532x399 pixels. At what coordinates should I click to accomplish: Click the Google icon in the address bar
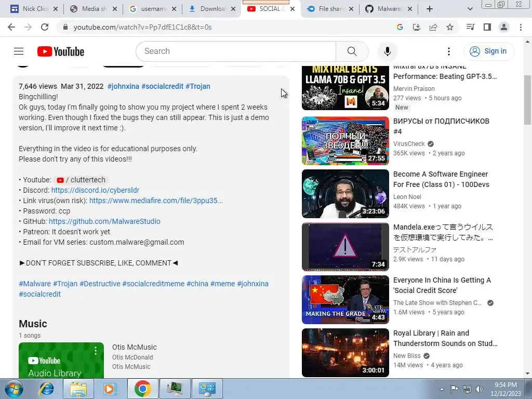click(400, 27)
